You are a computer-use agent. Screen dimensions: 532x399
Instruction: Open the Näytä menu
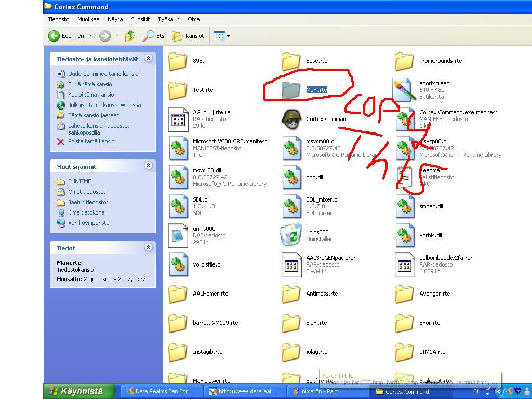(115, 19)
